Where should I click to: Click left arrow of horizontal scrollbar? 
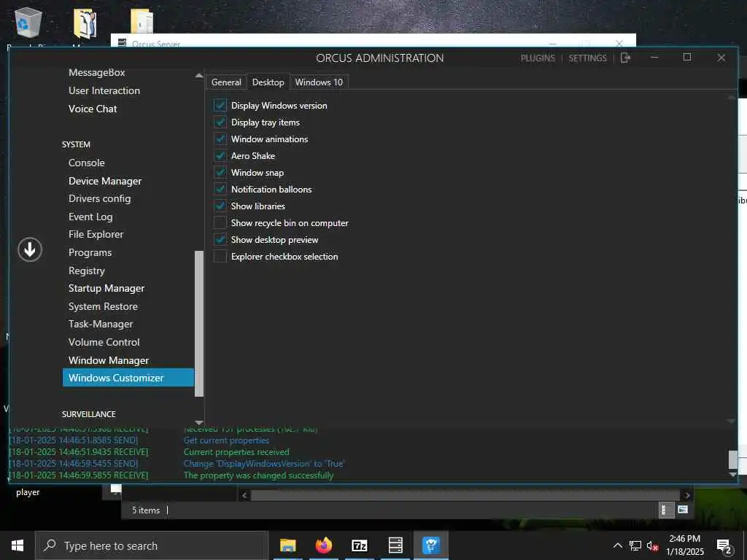click(244, 495)
